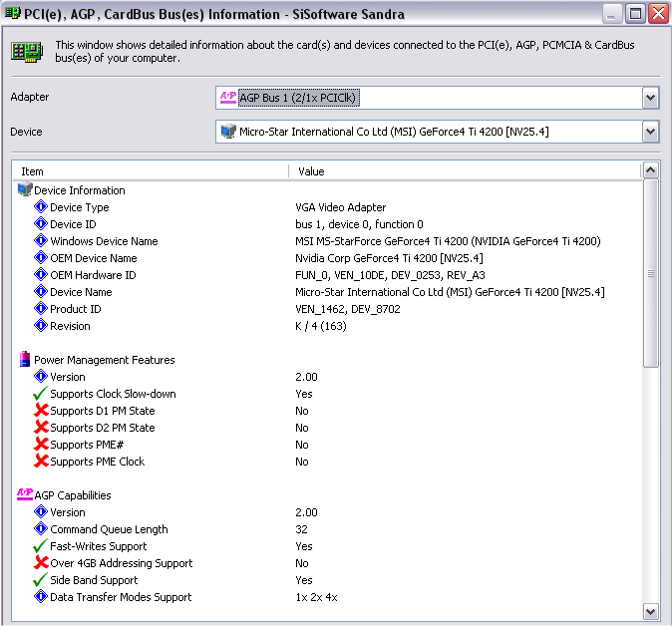
Task: Click the scroll down arrow of the list
Action: click(651, 611)
